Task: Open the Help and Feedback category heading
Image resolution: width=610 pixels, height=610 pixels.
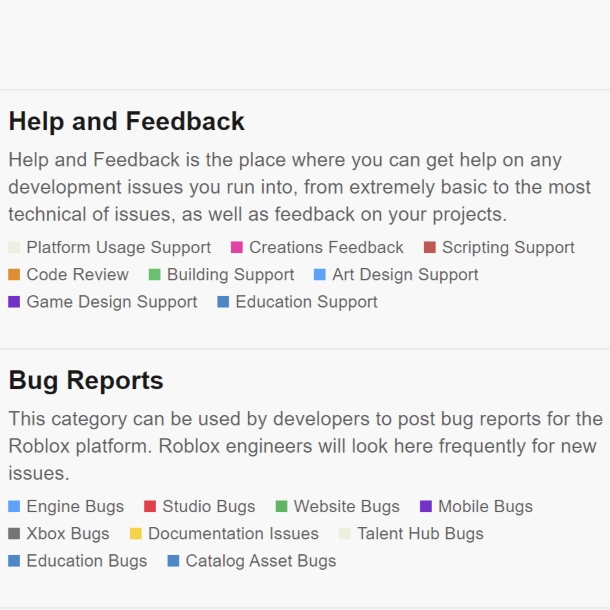Action: coord(126,121)
